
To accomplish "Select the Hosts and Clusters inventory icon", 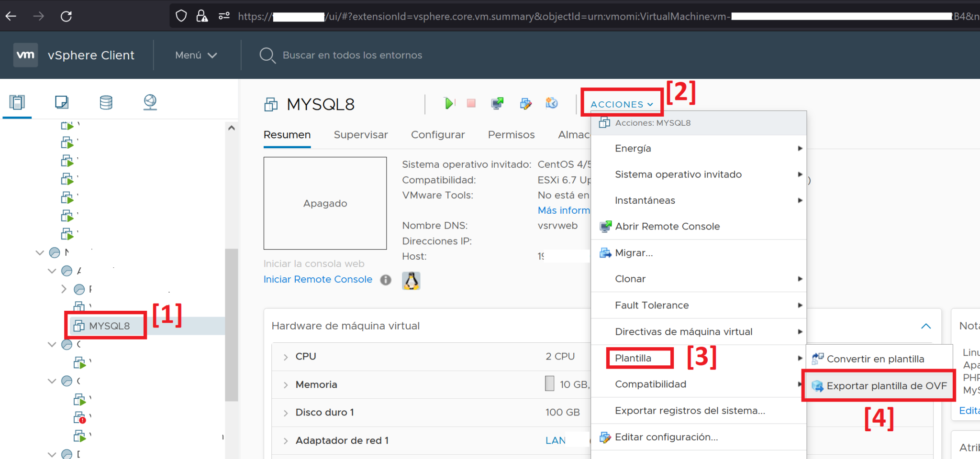I will 17,102.
